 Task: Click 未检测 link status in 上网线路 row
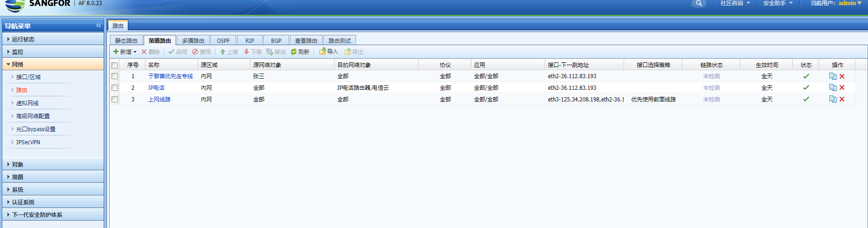(711, 99)
